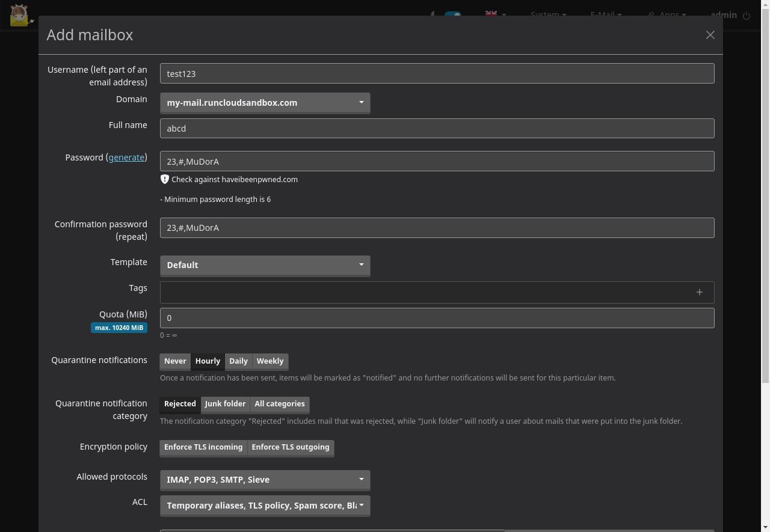Click the Check against haveibeenpwned.com text
The image size is (770, 532).
[x=234, y=180]
